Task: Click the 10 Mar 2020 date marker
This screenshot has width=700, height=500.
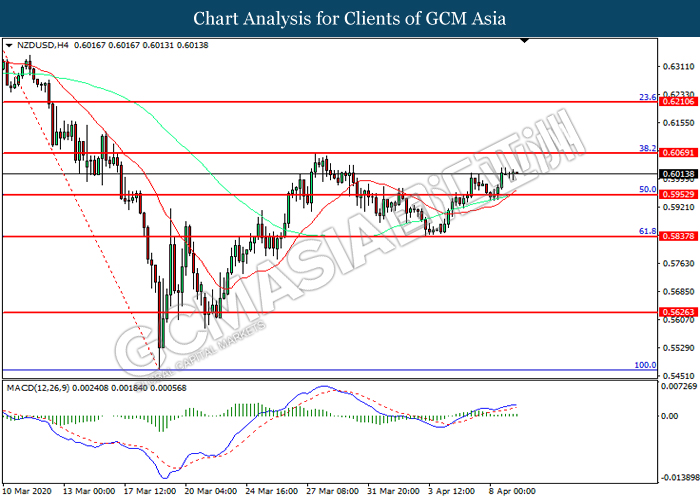Action: pyautogui.click(x=27, y=491)
